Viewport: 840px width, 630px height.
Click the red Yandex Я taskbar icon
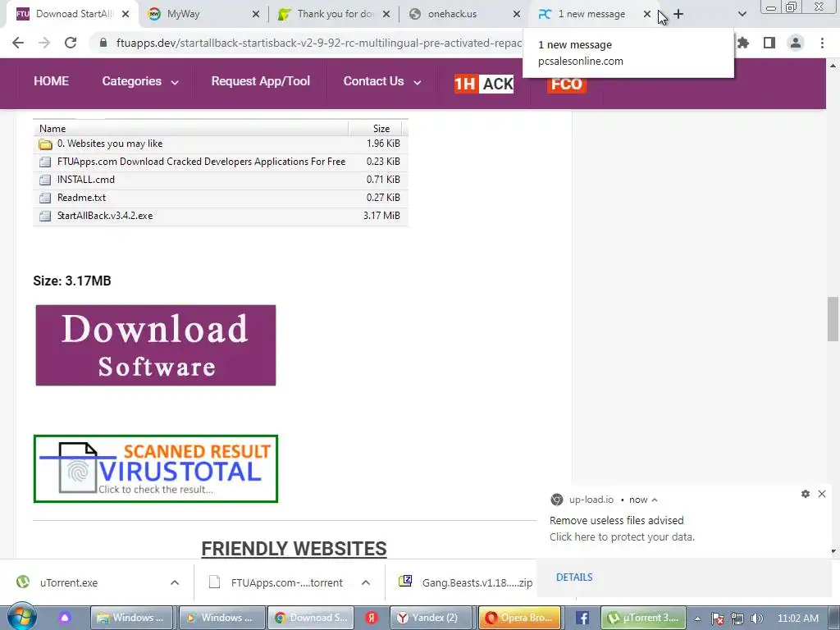click(372, 618)
